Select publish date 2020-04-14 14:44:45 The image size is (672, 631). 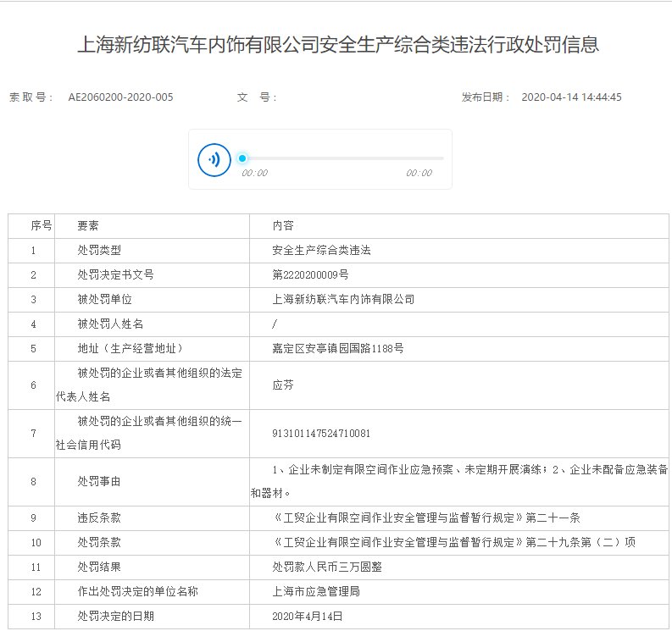pyautogui.click(x=571, y=97)
